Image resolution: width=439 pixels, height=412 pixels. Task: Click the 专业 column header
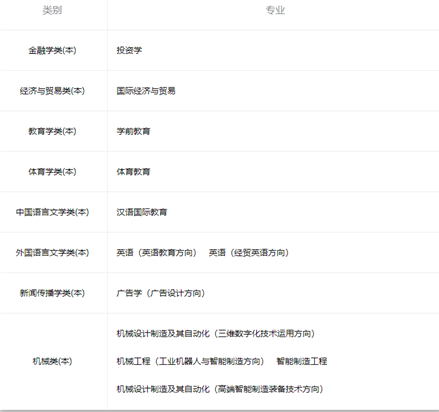pyautogui.click(x=275, y=10)
